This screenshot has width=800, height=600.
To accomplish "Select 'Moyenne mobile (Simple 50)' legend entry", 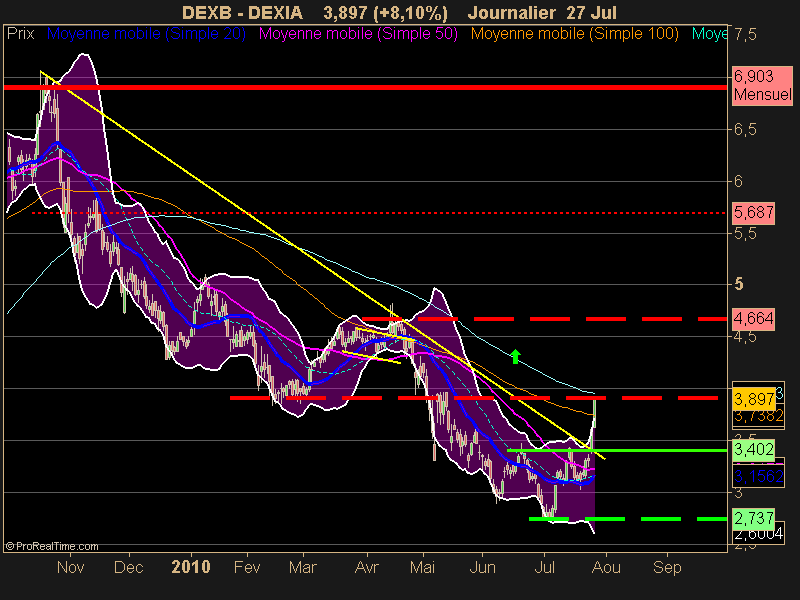I will click(358, 34).
